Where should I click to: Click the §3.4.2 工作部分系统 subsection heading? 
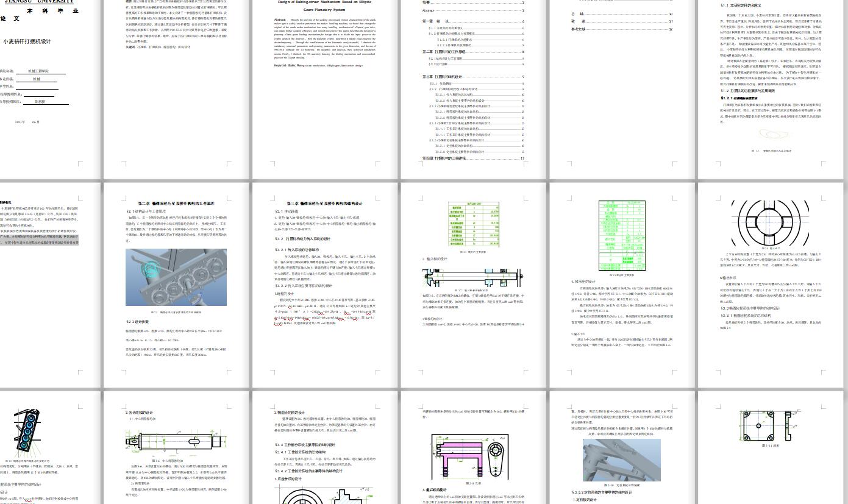point(308,470)
